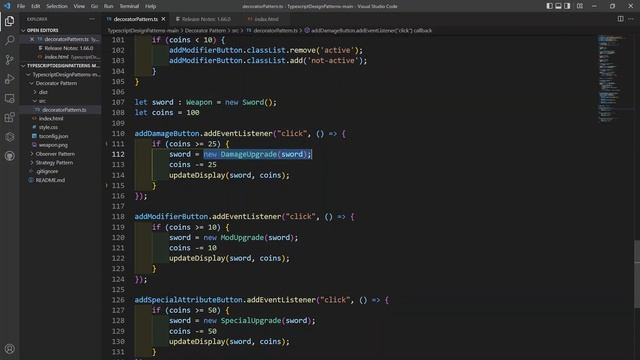Open Release Notes: 1.66.0 in Open Editors
Screen dimensions: 640x360
[69, 48]
